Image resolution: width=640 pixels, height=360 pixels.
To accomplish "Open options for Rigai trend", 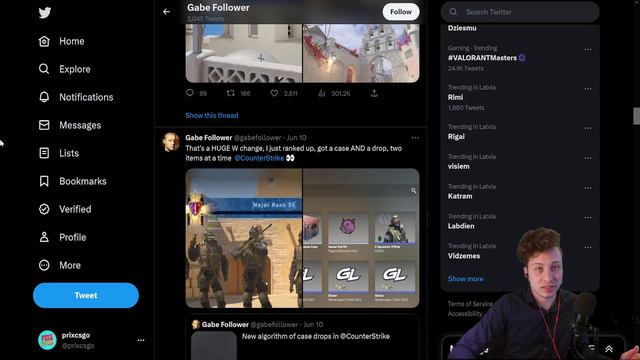I will click(x=588, y=128).
